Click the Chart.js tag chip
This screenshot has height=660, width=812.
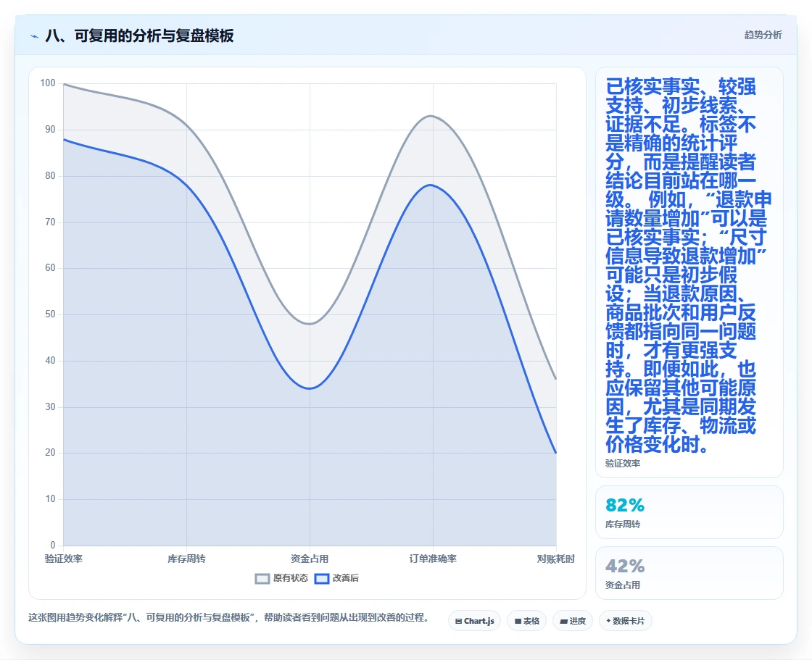pos(474,621)
